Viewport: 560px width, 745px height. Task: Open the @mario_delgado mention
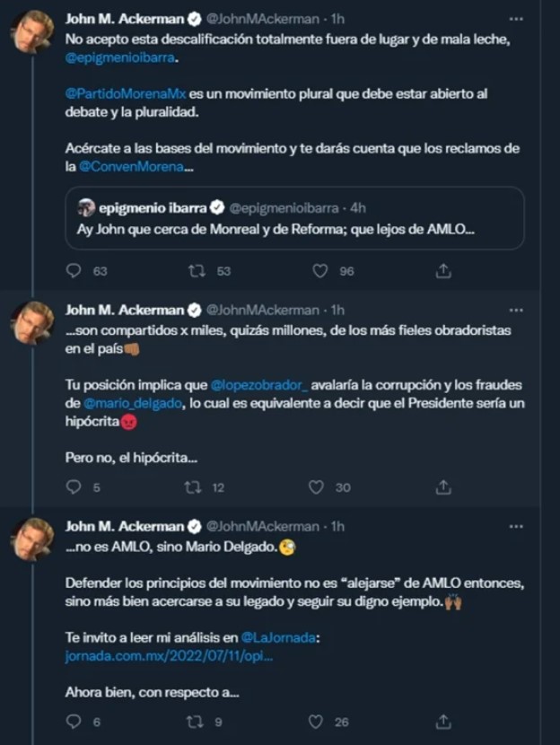pos(133,403)
